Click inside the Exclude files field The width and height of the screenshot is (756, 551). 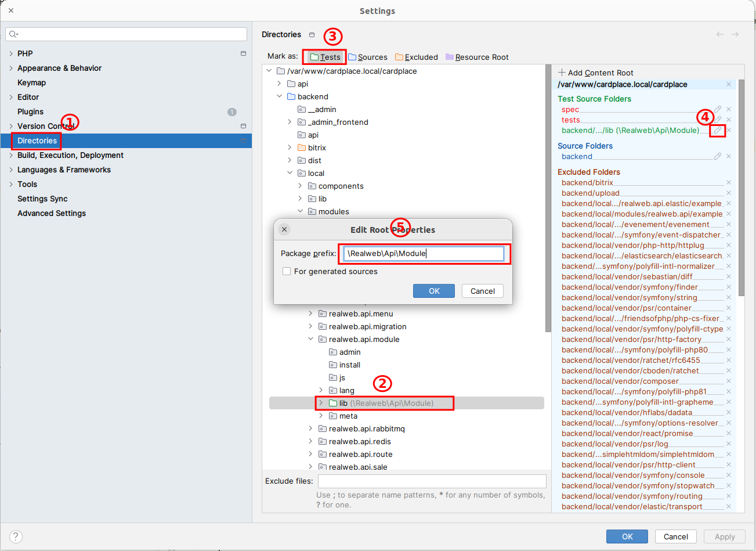tap(432, 481)
